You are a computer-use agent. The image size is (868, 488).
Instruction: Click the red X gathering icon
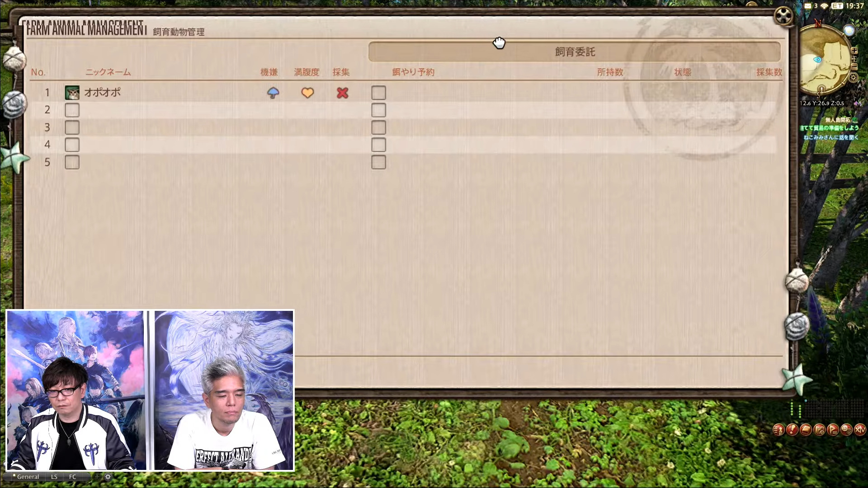click(x=342, y=93)
